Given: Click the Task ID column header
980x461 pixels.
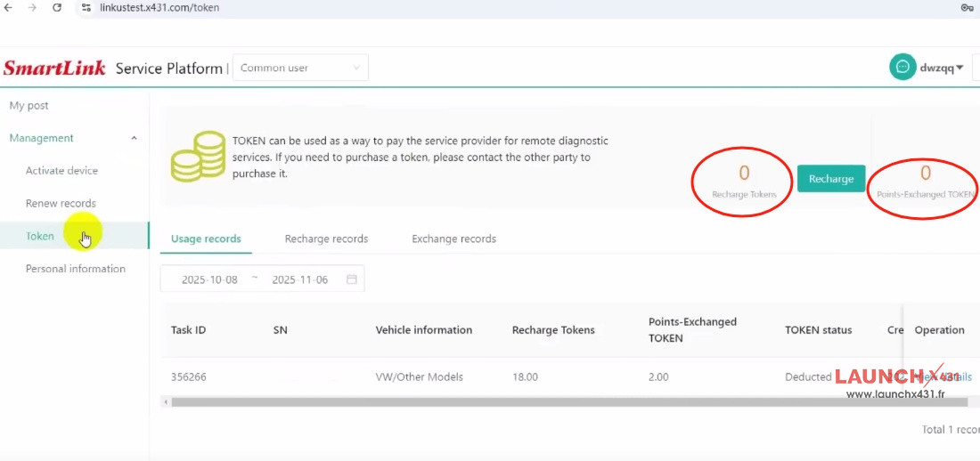Looking at the screenshot, I should coord(188,330).
